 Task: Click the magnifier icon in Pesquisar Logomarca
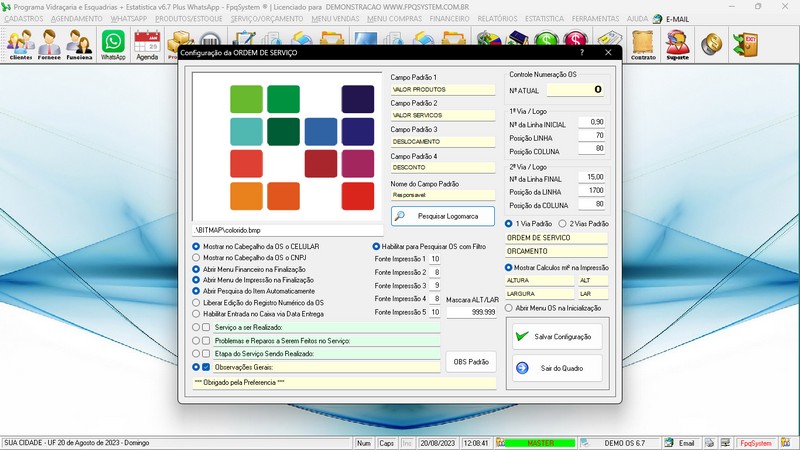pos(400,216)
